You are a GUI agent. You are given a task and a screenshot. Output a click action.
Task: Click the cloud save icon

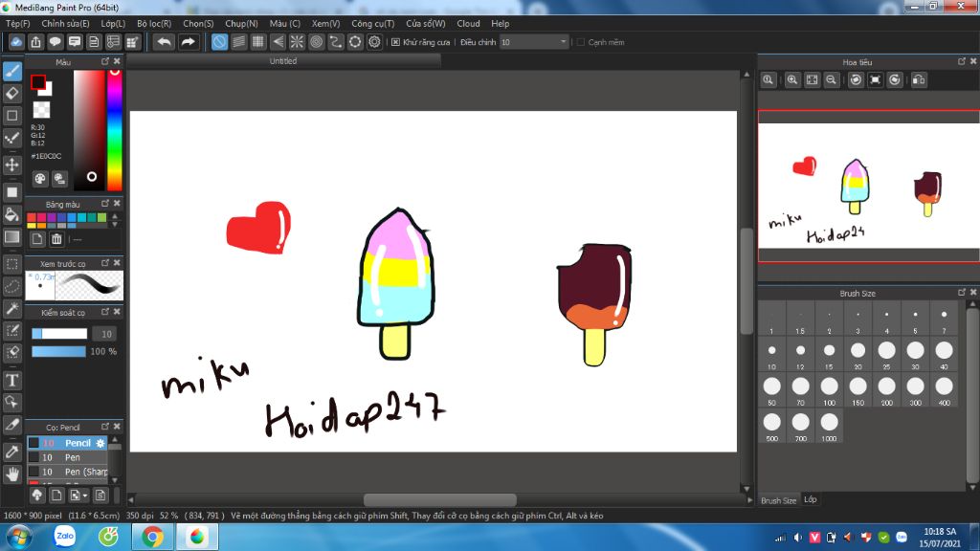pos(16,42)
